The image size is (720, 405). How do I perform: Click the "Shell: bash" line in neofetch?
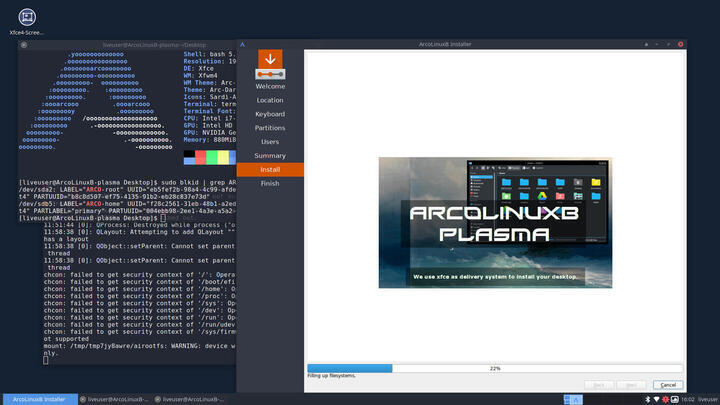[x=209, y=54]
